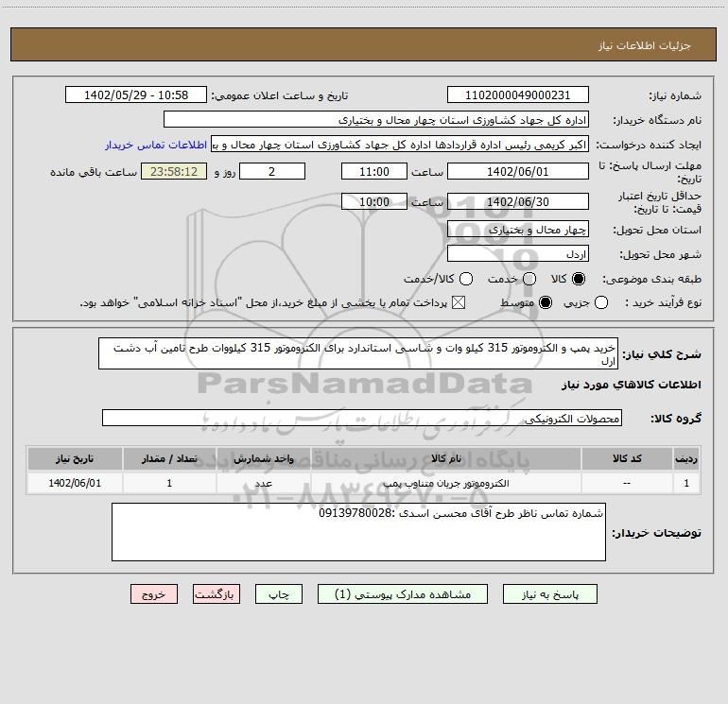Select the کالا/خدمت radio option
The height and width of the screenshot is (704, 728).
[x=466, y=279]
